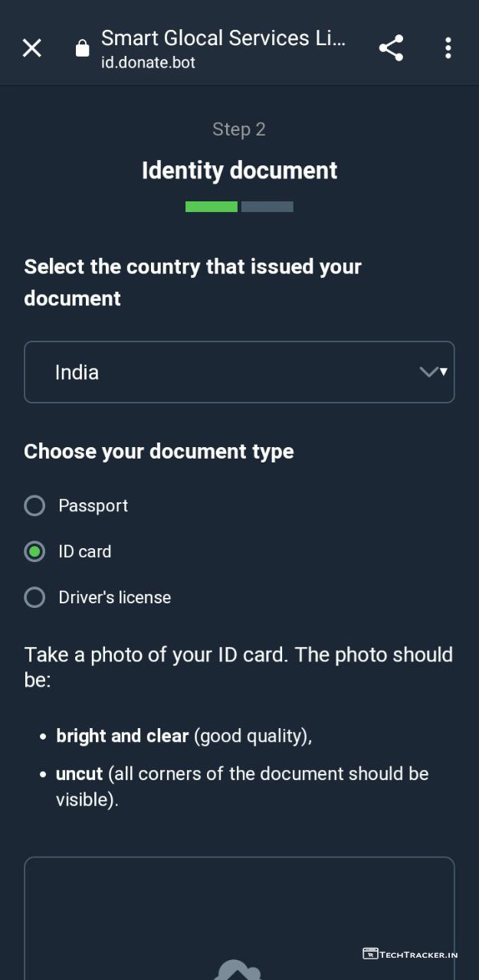
Task: Click the green progress step segment
Action: (212, 207)
